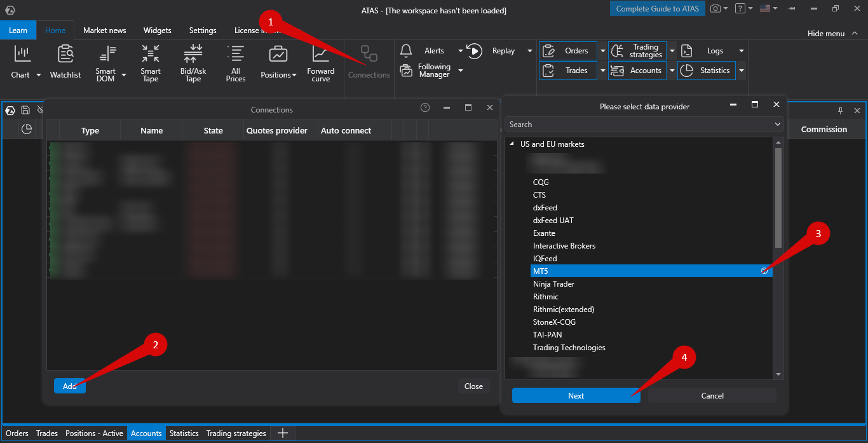Click Cancel in provider dialog

712,395
